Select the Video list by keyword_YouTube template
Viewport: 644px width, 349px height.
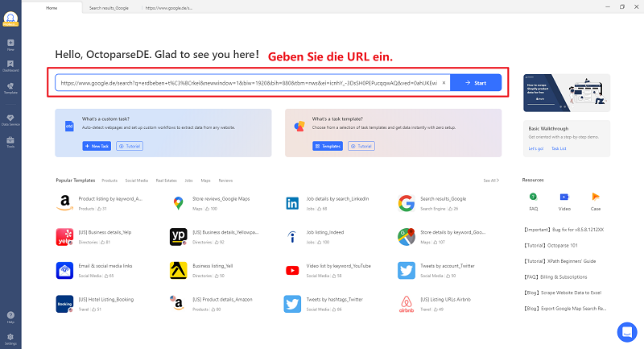(328, 271)
